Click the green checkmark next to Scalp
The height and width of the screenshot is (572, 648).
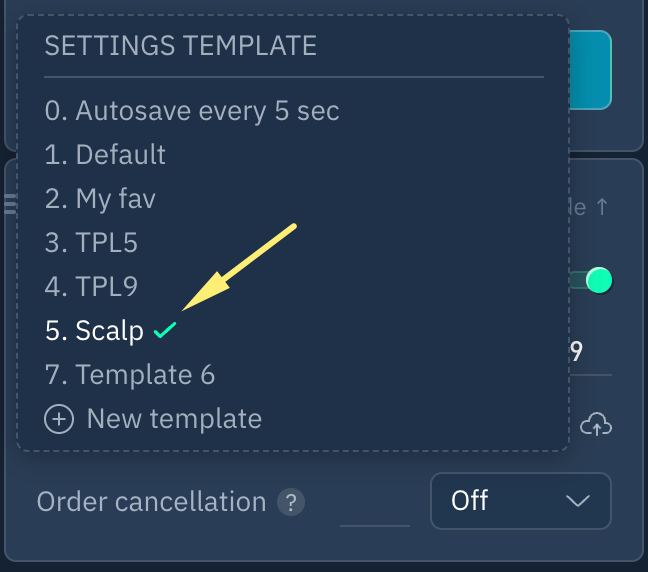165,331
